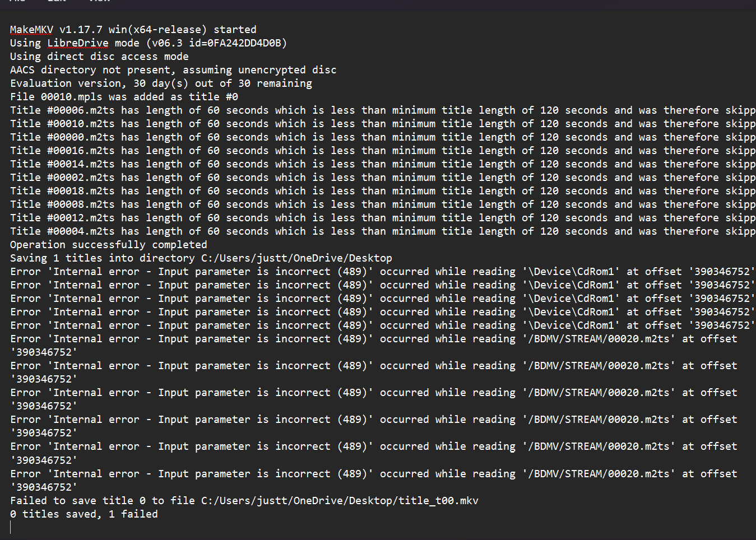Image resolution: width=756 pixels, height=540 pixels.
Task: Click the "Title #00000.m2ts" skipped line
Action: pos(383,137)
